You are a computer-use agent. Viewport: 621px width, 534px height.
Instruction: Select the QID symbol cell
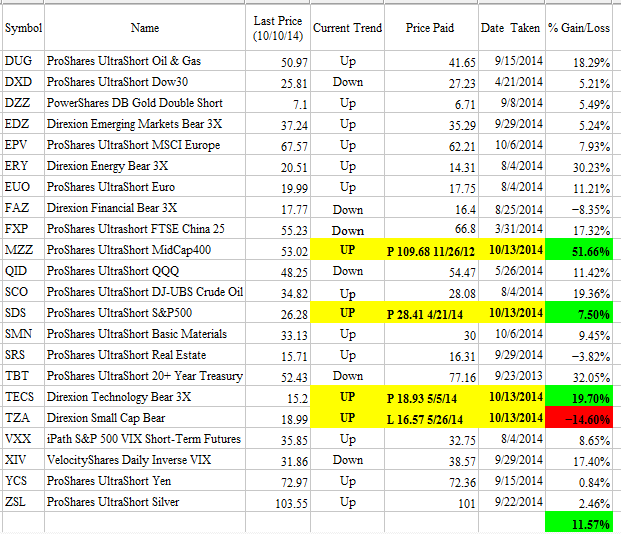(23, 271)
